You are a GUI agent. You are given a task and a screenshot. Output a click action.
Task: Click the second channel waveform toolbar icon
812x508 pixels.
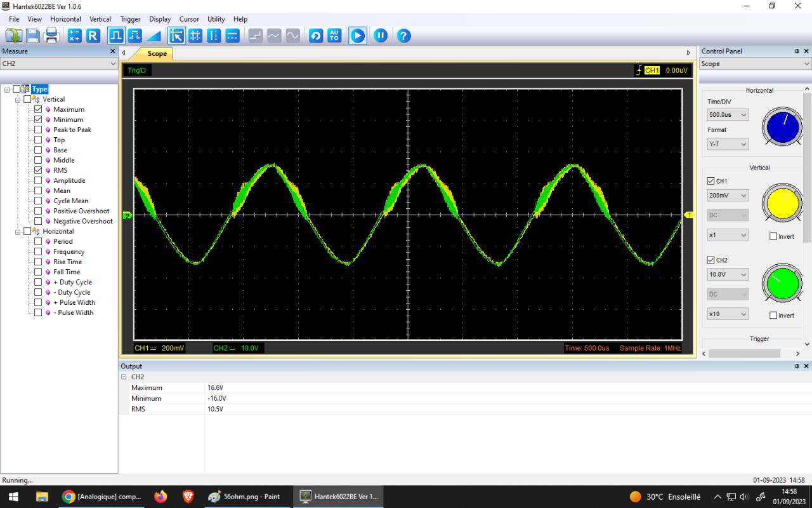pos(134,36)
